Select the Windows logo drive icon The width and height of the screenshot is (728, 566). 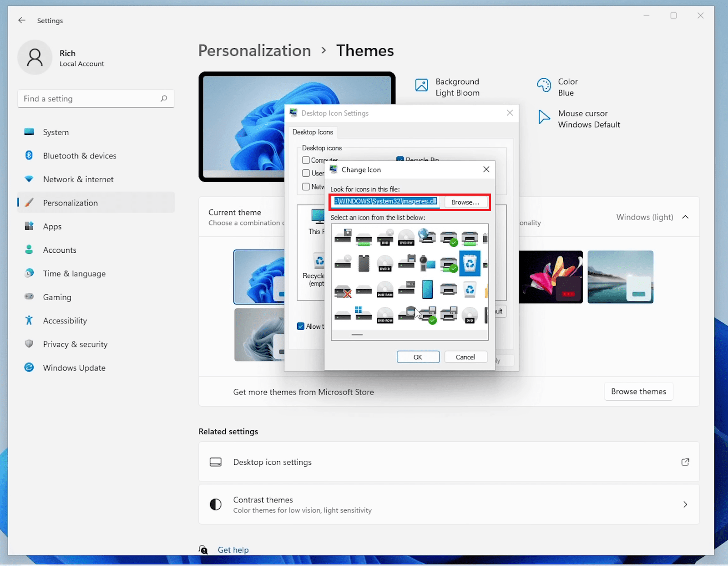point(364,314)
